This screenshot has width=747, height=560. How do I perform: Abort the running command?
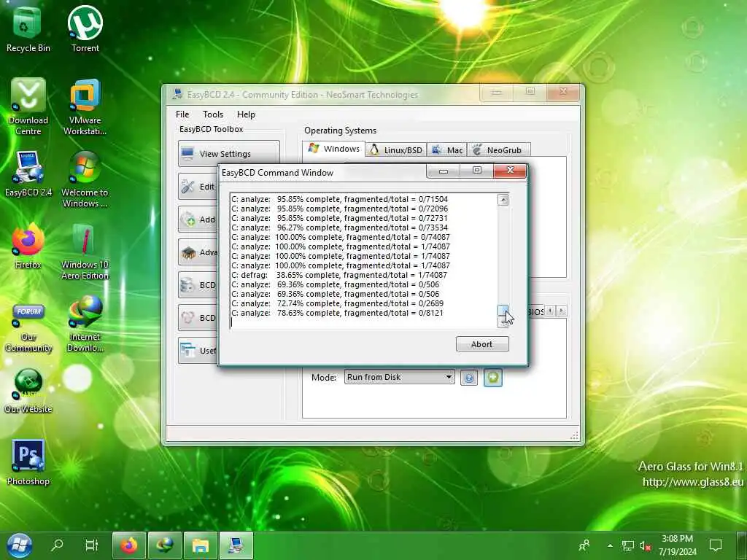click(x=482, y=344)
